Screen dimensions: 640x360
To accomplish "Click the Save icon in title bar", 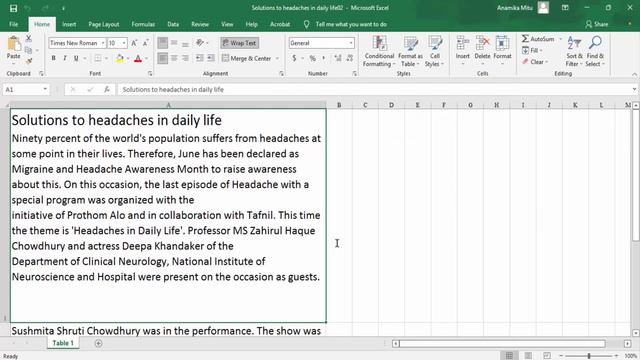I will click(x=13, y=8).
